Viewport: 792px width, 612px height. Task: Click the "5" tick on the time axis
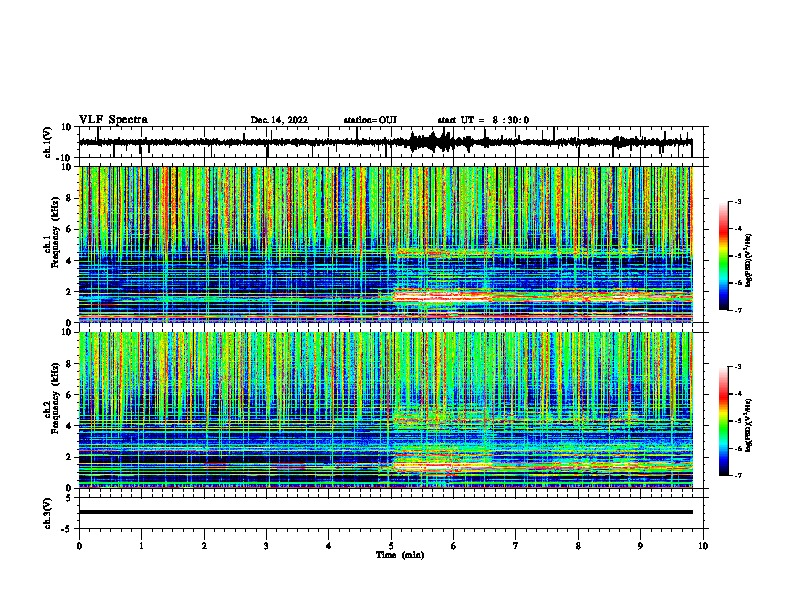pyautogui.click(x=391, y=546)
